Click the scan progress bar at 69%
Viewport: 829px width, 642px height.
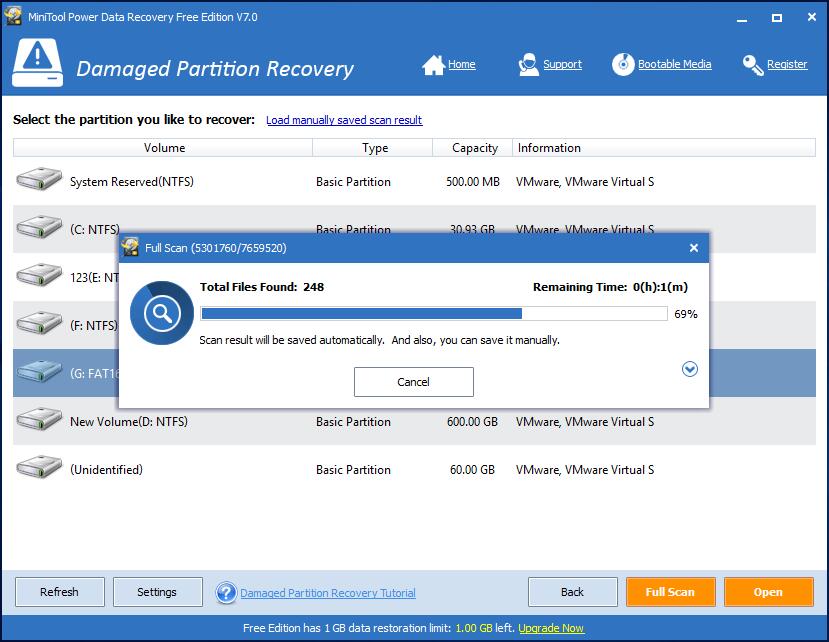pyautogui.click(x=430, y=313)
